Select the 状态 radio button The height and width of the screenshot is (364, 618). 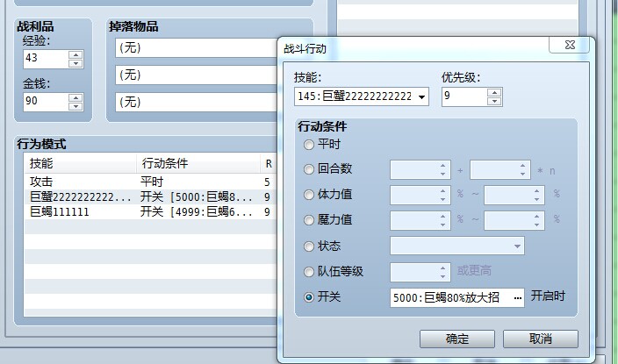click(309, 246)
